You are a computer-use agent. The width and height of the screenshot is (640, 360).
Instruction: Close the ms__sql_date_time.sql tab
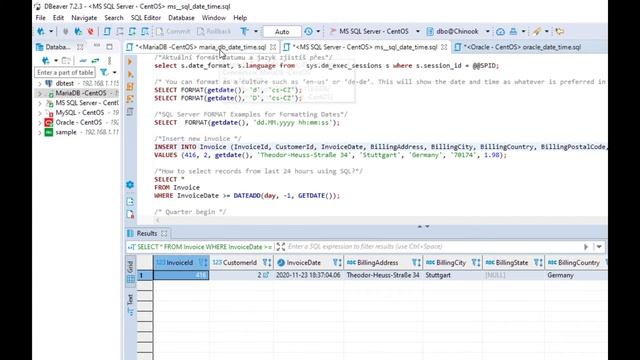[x=444, y=47]
